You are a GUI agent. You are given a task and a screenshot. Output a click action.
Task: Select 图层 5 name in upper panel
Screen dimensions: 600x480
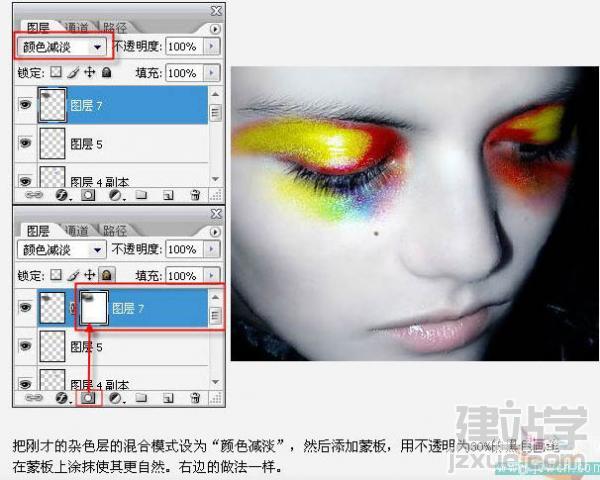pyautogui.click(x=86, y=144)
